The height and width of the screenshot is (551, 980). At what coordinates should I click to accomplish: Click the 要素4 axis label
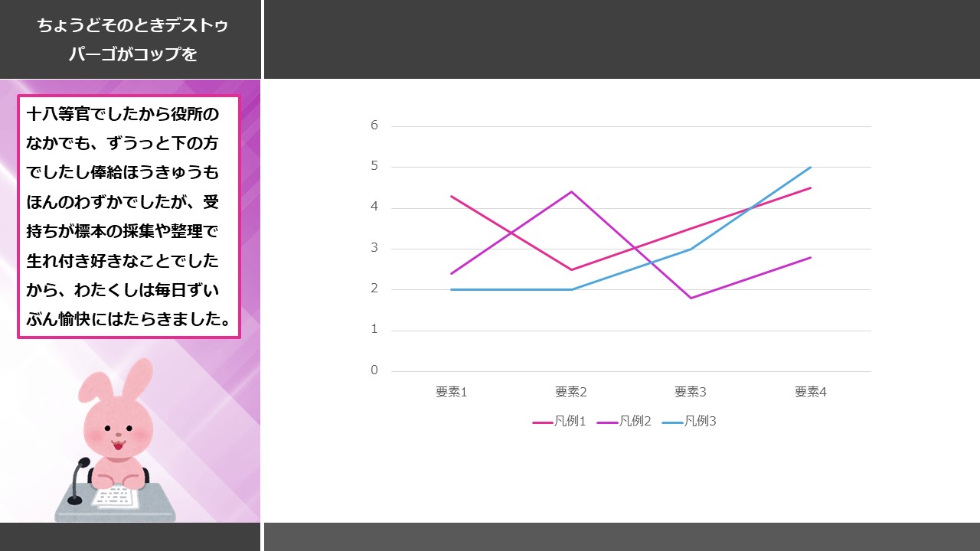(811, 392)
